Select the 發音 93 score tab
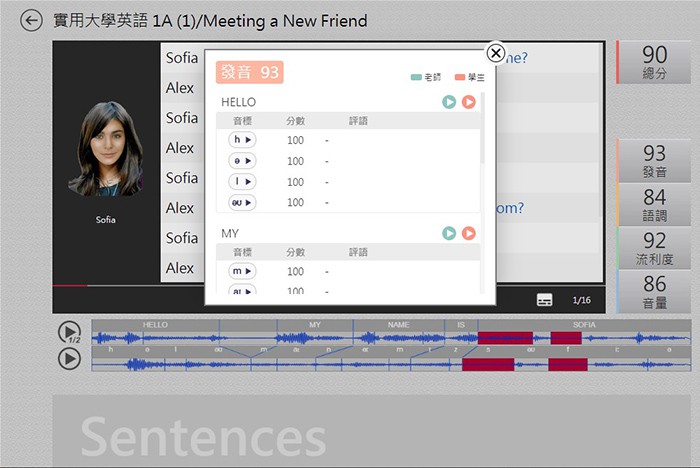 tap(654, 160)
